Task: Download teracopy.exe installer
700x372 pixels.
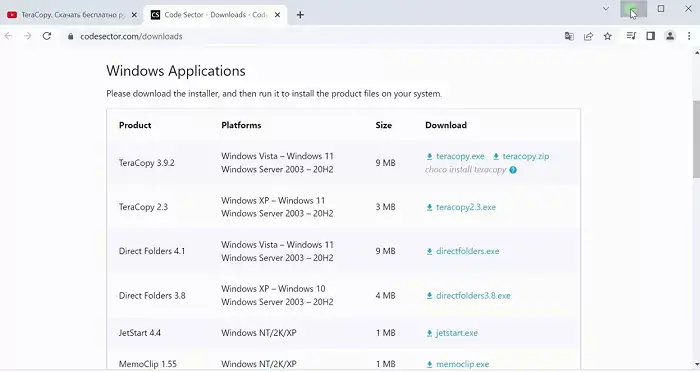Action: pos(455,156)
